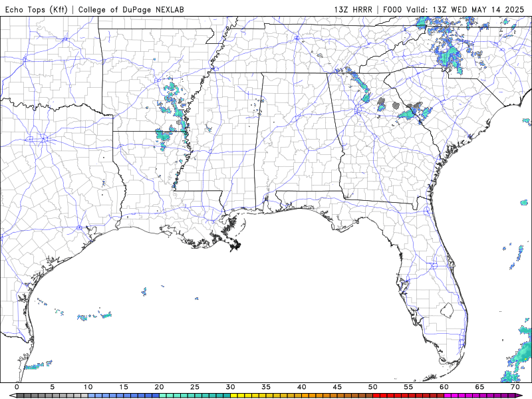The height and width of the screenshot is (399, 532).
Task: Click the right purple arrow end of colorbar
Action: (519, 396)
